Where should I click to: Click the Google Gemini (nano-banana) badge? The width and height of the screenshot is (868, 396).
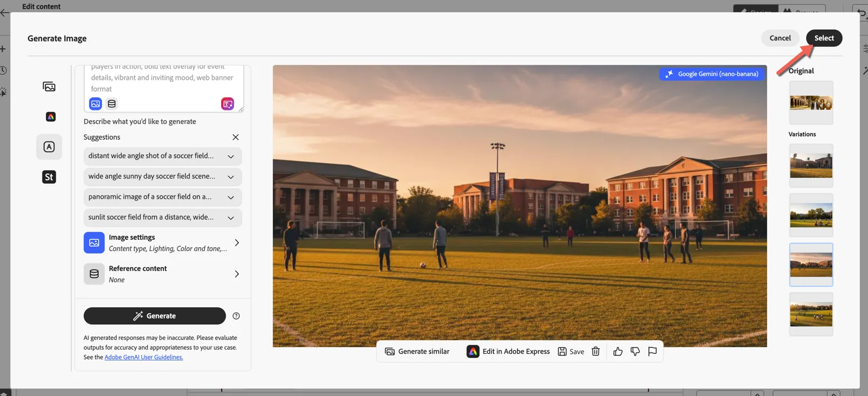click(712, 74)
